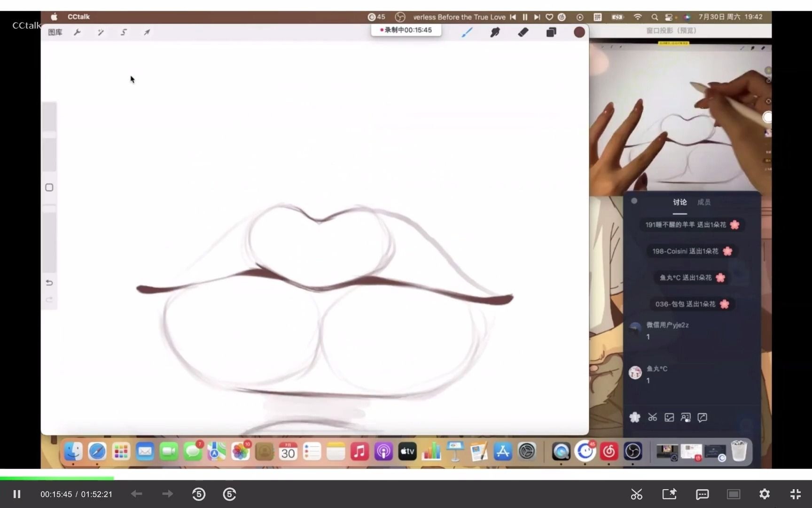812x508 pixels.
Task: Select the Procreate arrow transform tool
Action: [147, 32]
